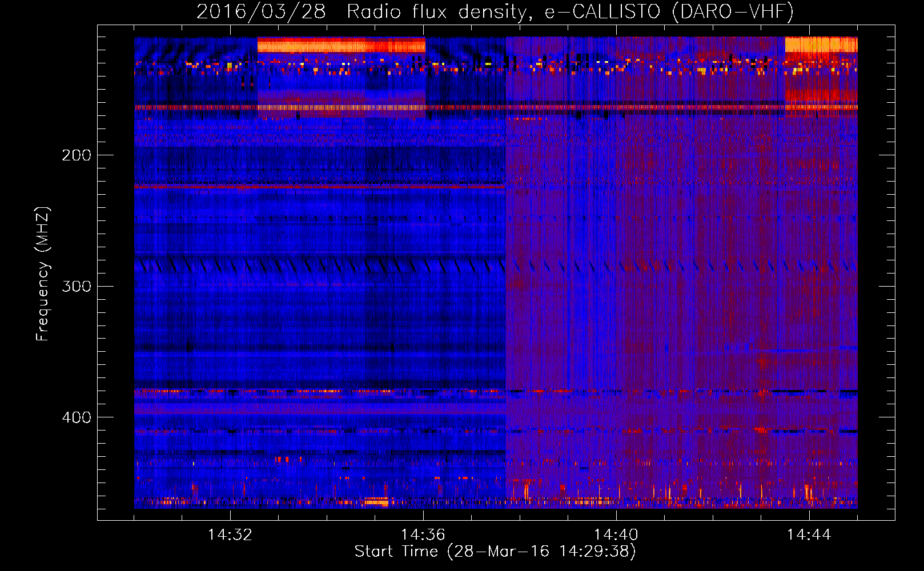Screen dimensions: 924x571
Task: Click the 14:36 time tick label
Action: pos(423,535)
